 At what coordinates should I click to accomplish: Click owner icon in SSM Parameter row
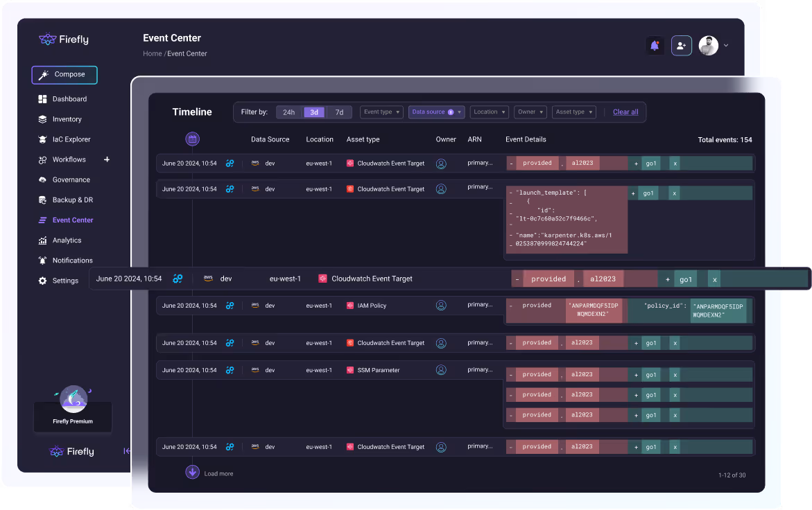tap(441, 370)
